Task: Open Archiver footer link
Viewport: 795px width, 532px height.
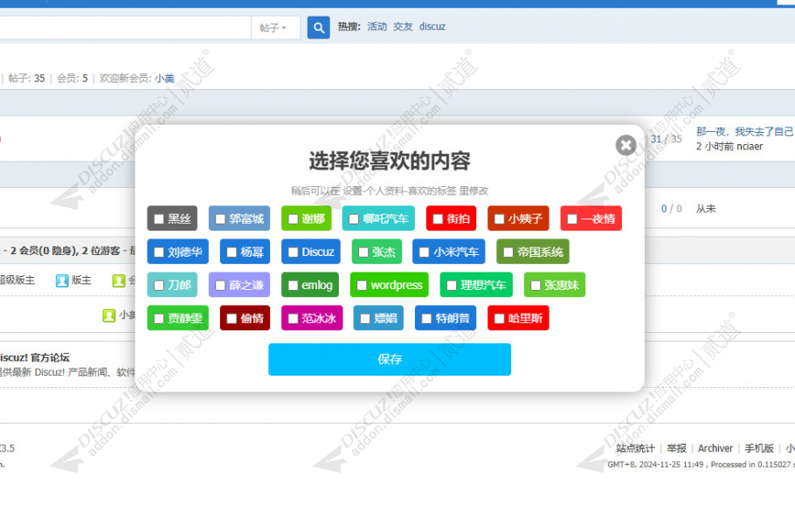Action: tap(715, 448)
